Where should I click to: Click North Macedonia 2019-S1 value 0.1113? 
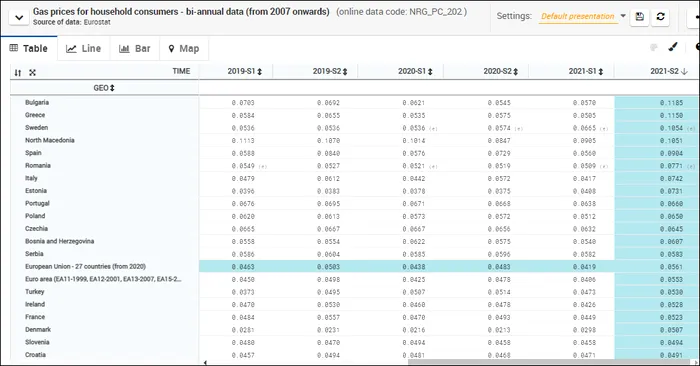(243, 141)
